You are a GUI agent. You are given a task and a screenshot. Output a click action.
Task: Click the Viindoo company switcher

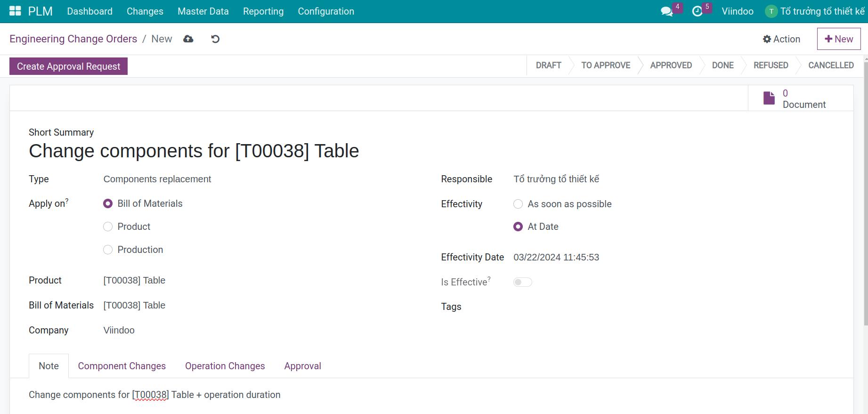pyautogui.click(x=738, y=11)
